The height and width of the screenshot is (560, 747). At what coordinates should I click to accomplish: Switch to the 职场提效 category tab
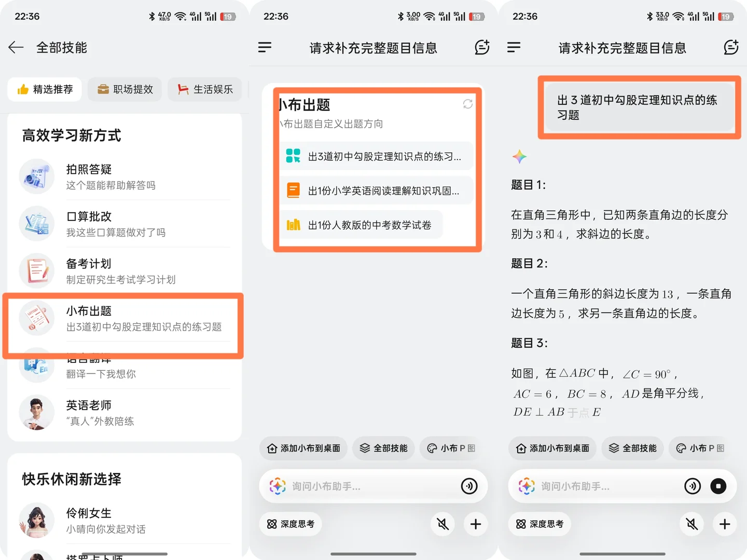pos(125,89)
